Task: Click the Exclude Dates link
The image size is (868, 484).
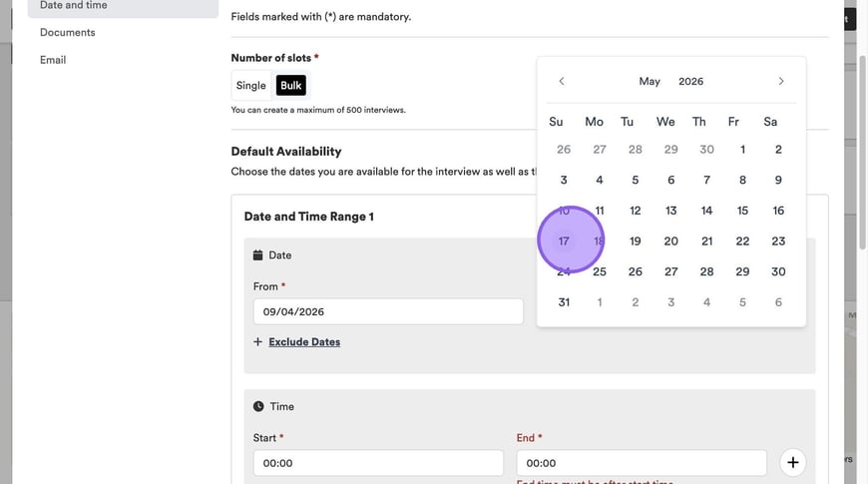Action: point(304,342)
